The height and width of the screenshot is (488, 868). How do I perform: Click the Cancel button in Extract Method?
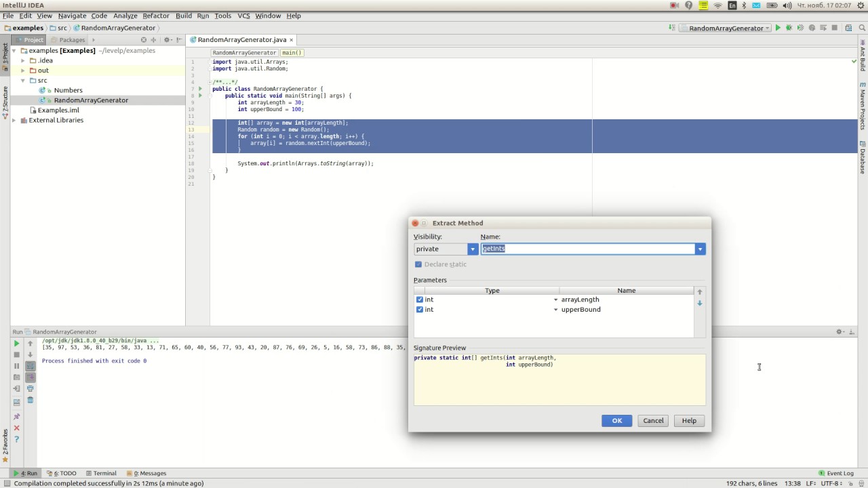653,421
